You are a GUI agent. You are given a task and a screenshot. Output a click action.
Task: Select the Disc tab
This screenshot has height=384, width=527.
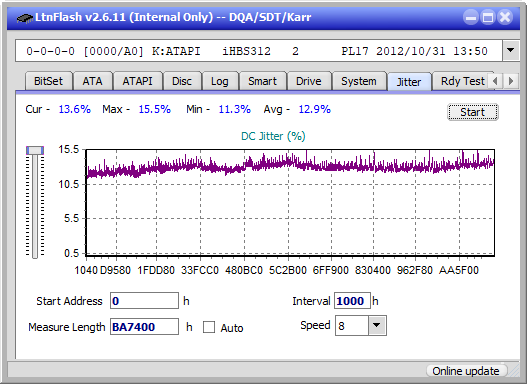182,81
